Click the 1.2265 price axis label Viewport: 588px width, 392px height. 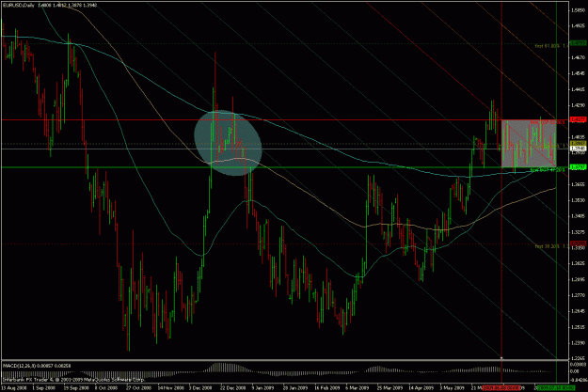pos(578,358)
